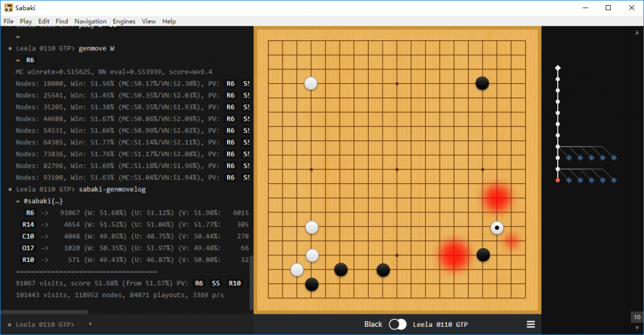Click the O17 candidate move tag
Screen dimensions: 644x335
(x=28, y=248)
